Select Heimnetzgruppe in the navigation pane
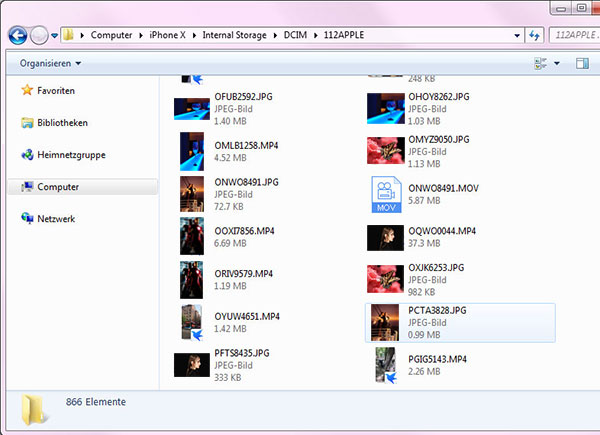The width and height of the screenshot is (600, 435). point(71,155)
